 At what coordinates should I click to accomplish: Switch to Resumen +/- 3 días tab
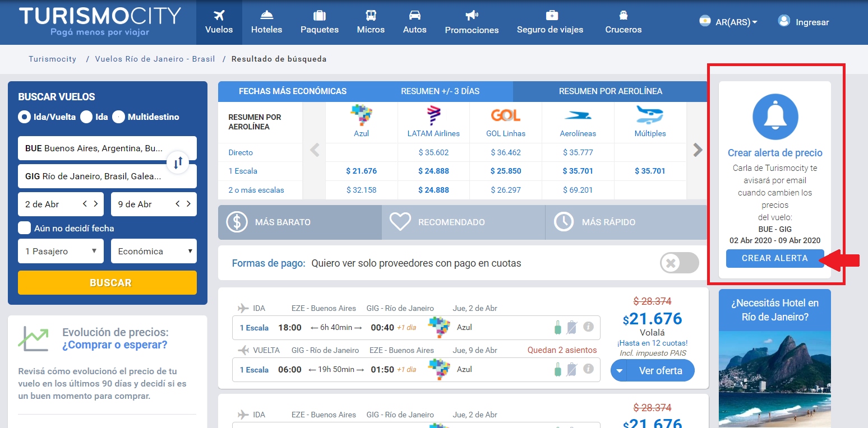(x=440, y=91)
